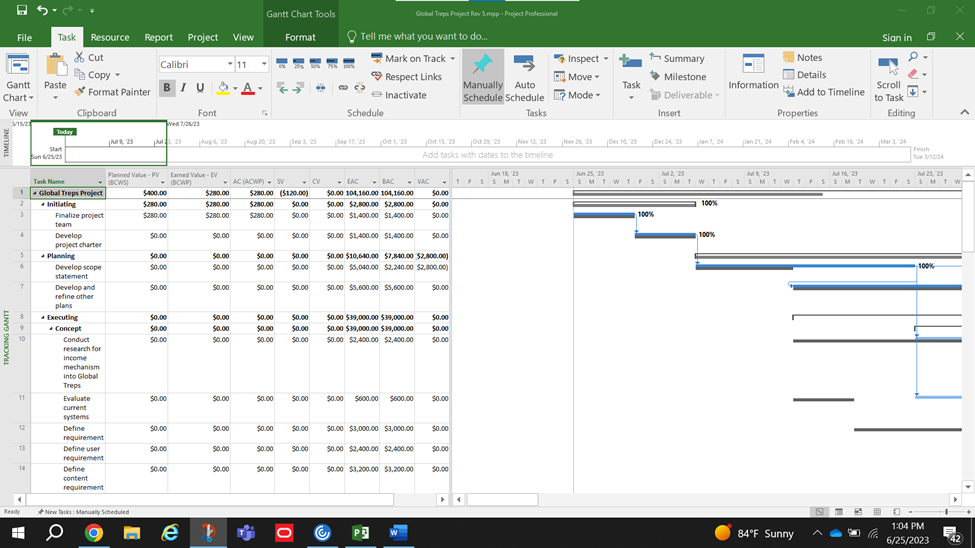This screenshot has width=975, height=548.
Task: Collapse the Initiating summary task
Action: pyautogui.click(x=43, y=204)
